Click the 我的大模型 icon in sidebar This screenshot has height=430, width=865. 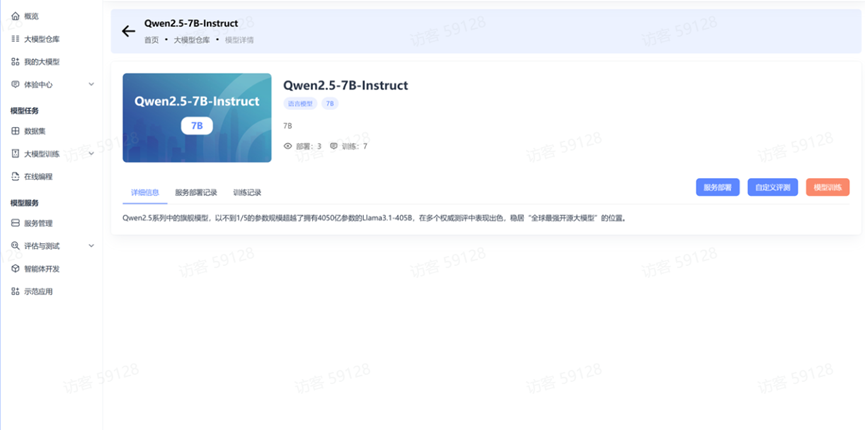click(x=15, y=62)
